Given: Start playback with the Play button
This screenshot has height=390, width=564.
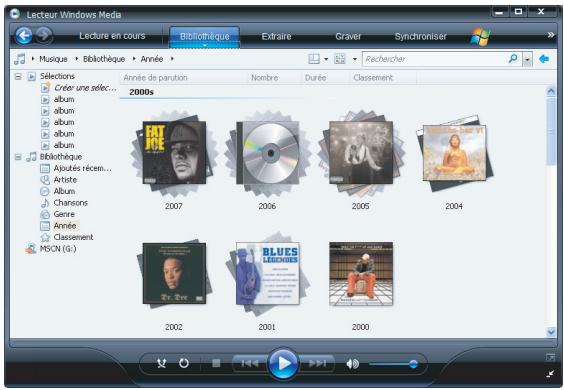Looking at the screenshot, I should [283, 363].
